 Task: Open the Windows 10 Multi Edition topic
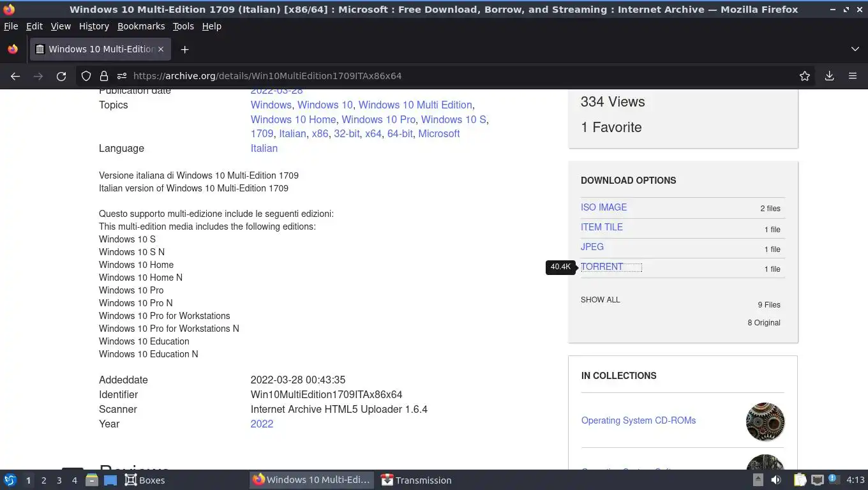click(x=415, y=105)
